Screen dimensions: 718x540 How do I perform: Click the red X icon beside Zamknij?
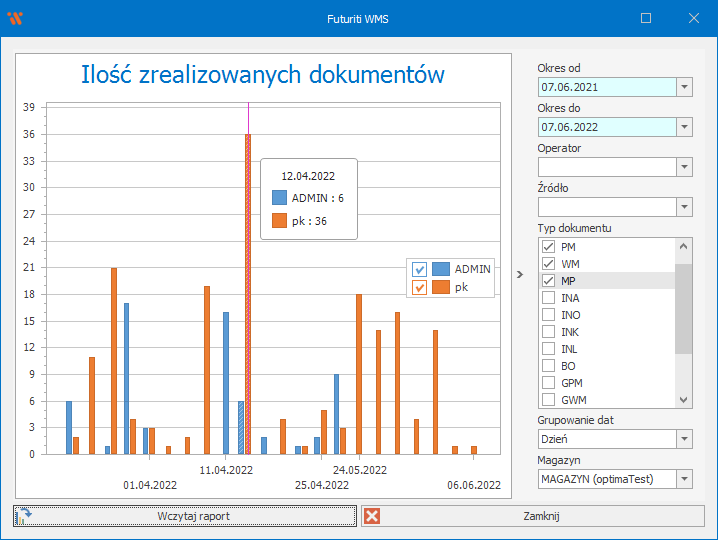372,516
